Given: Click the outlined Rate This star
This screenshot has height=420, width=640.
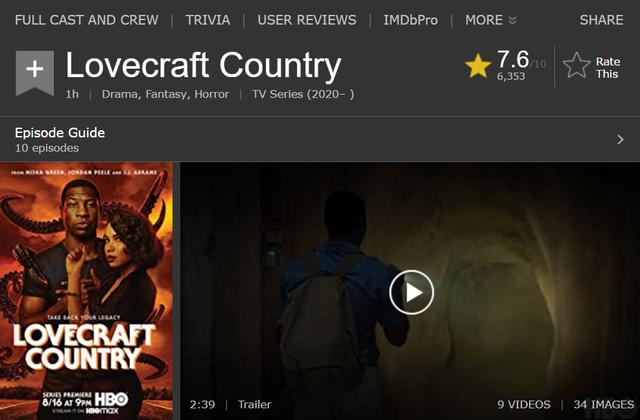Looking at the screenshot, I should [576, 65].
